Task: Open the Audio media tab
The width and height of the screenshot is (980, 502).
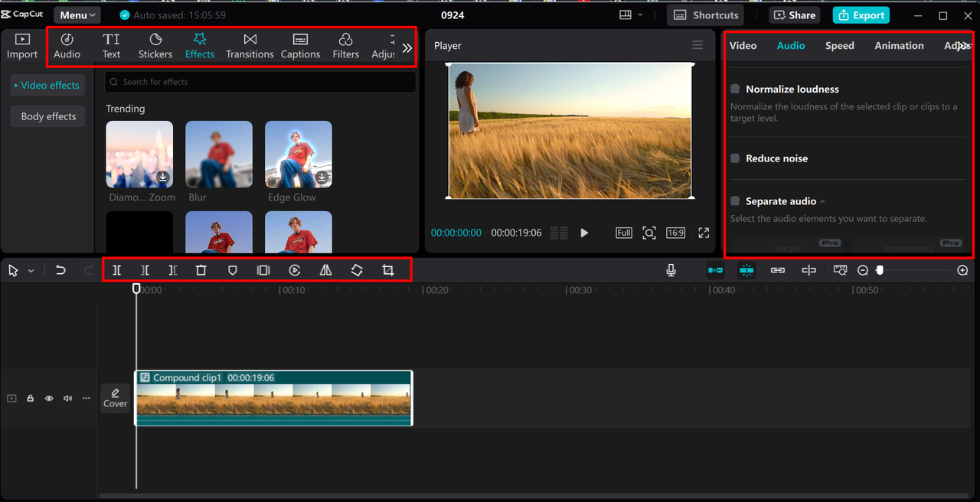Action: [x=67, y=46]
